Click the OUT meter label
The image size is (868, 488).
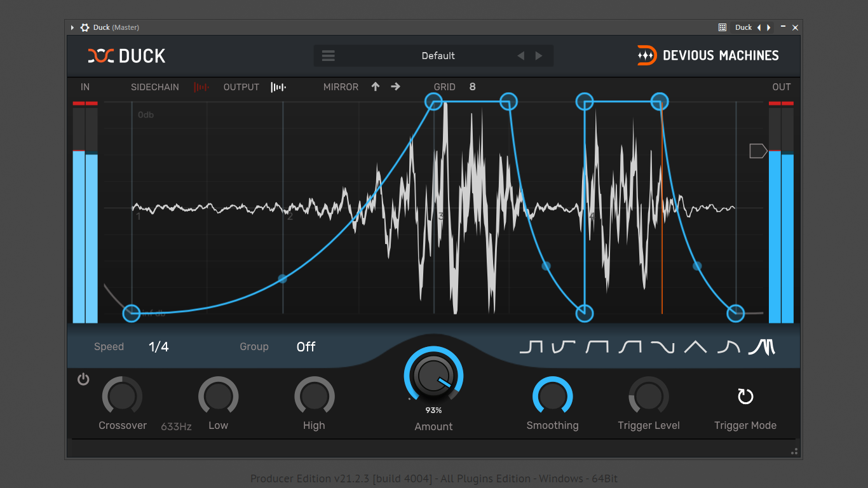[x=782, y=87]
